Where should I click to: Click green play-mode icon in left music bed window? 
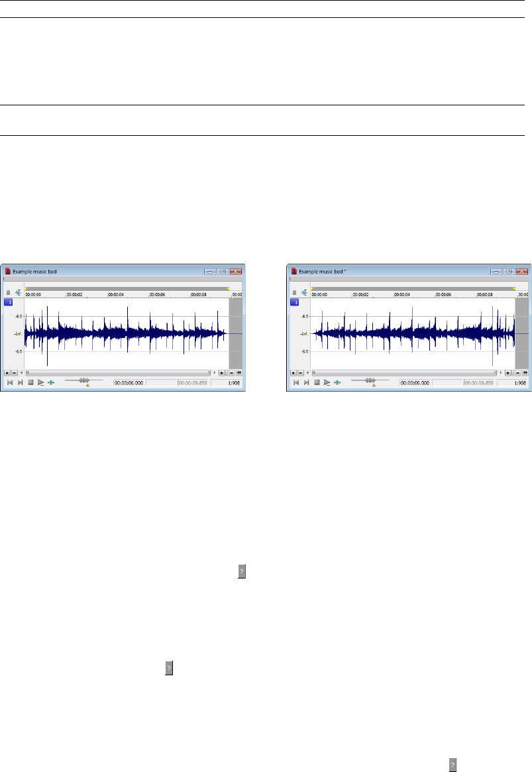pos(51,382)
